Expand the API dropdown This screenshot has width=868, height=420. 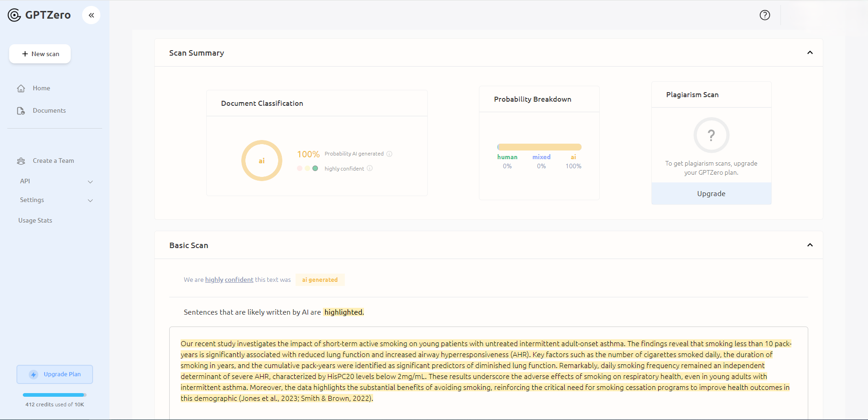90,181
